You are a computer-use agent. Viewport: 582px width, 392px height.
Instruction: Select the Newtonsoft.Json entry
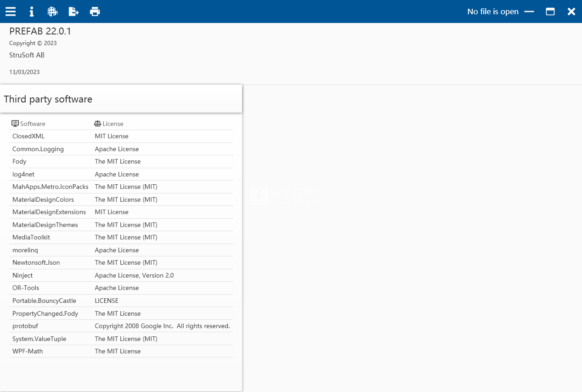[36, 262]
